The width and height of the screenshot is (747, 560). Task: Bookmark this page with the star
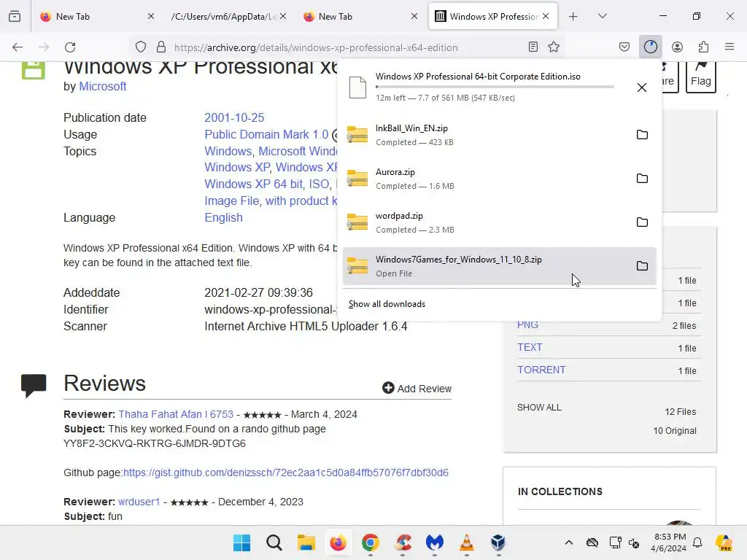point(554,47)
